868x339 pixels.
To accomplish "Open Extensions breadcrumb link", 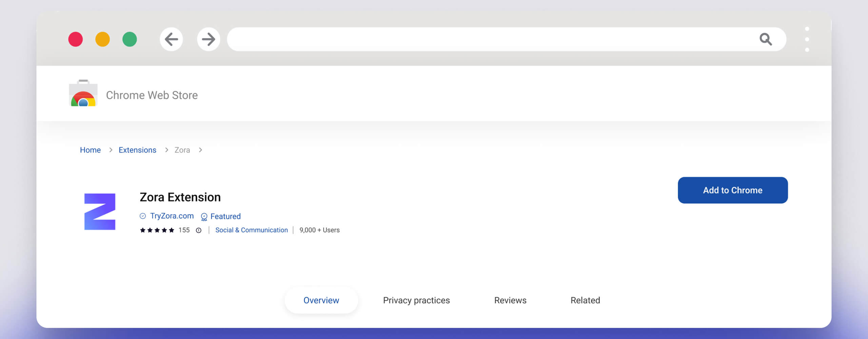I will (x=137, y=150).
